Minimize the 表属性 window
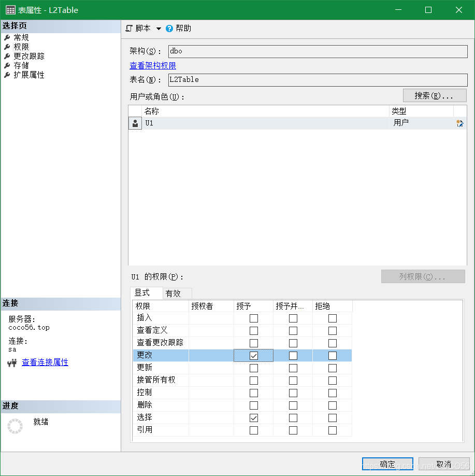This screenshot has height=476, width=475. (x=398, y=10)
